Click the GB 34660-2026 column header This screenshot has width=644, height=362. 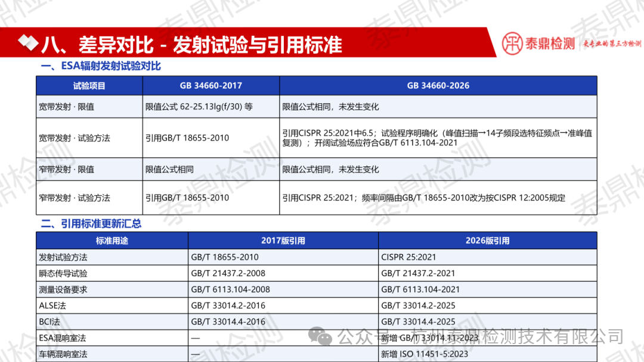pyautogui.click(x=438, y=85)
